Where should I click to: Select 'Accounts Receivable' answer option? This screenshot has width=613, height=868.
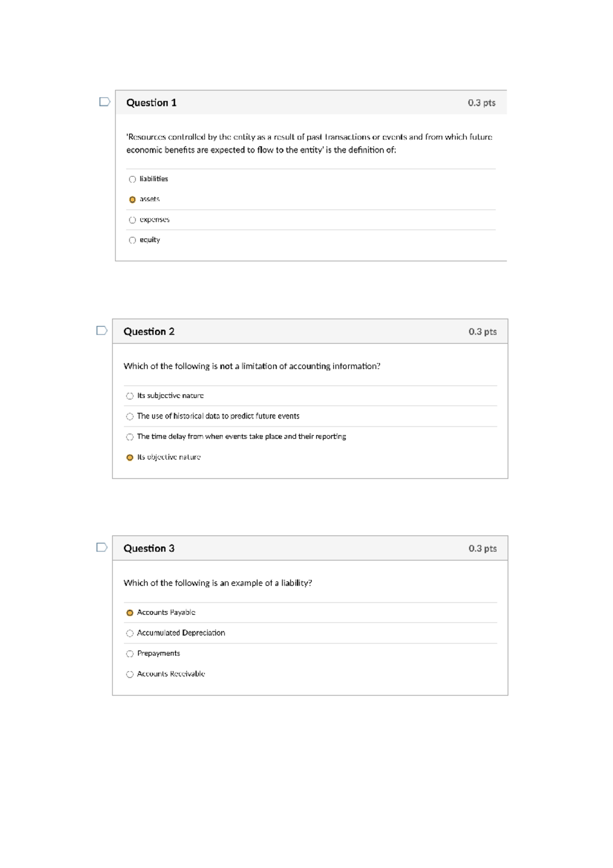130,674
